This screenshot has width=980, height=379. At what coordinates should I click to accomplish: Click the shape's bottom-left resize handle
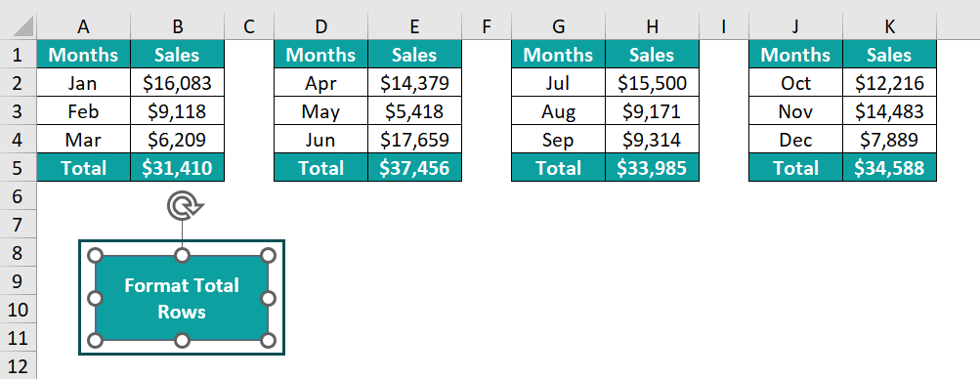point(96,341)
